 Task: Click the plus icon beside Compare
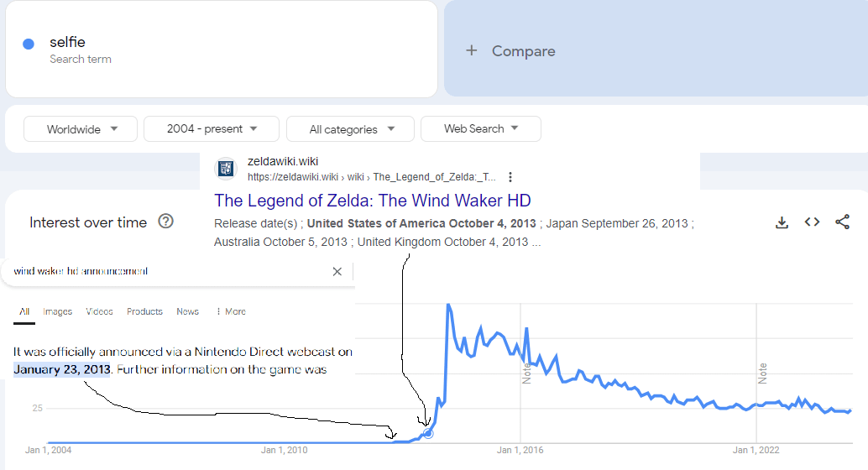tap(472, 51)
